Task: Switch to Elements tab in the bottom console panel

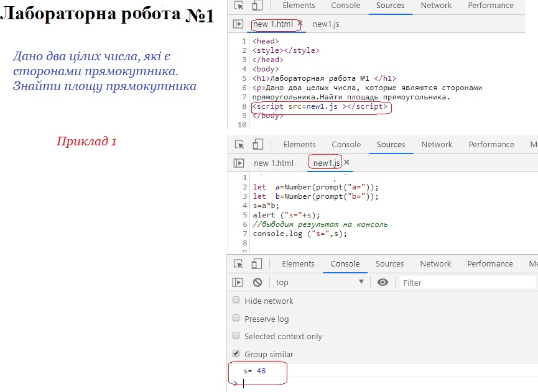Action: 298,263
